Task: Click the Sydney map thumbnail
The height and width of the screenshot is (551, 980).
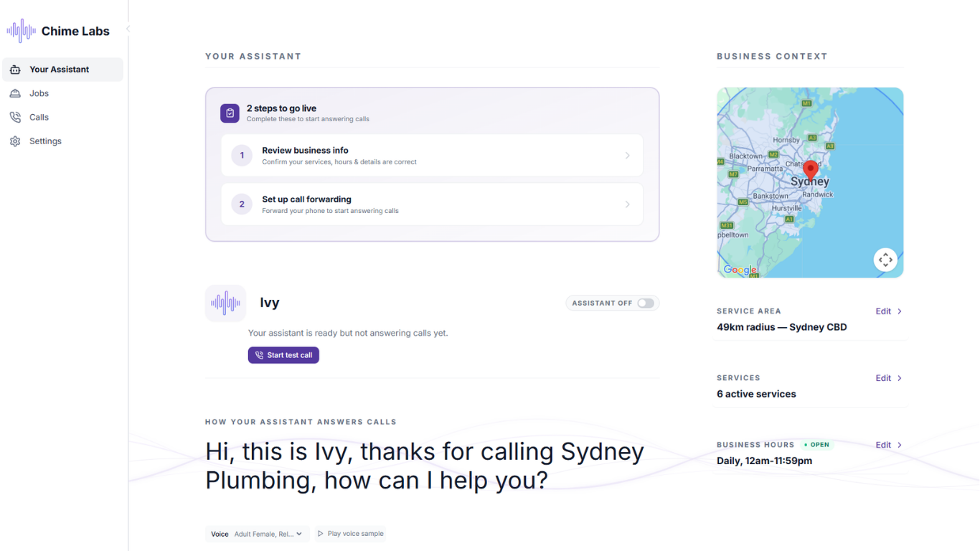Action: (x=810, y=182)
